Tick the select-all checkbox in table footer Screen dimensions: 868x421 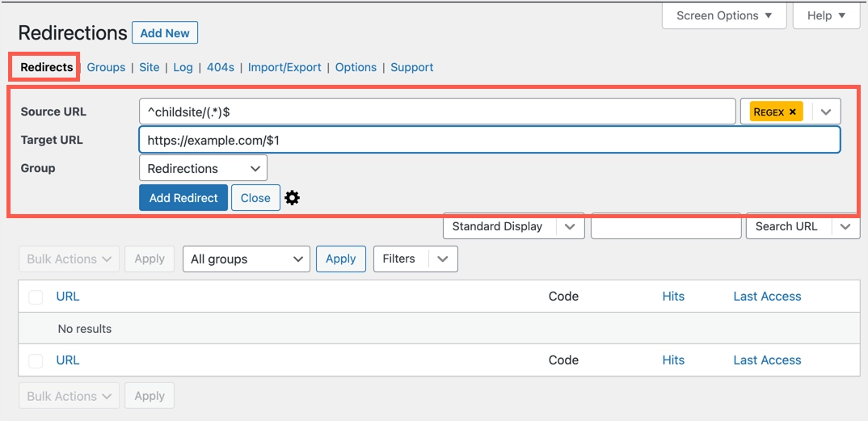click(36, 360)
